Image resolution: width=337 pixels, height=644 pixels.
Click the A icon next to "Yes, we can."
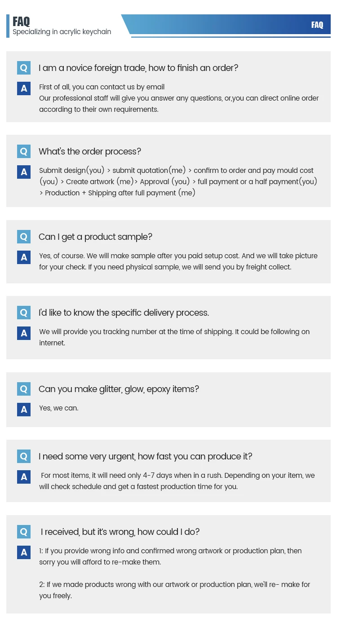point(24,410)
